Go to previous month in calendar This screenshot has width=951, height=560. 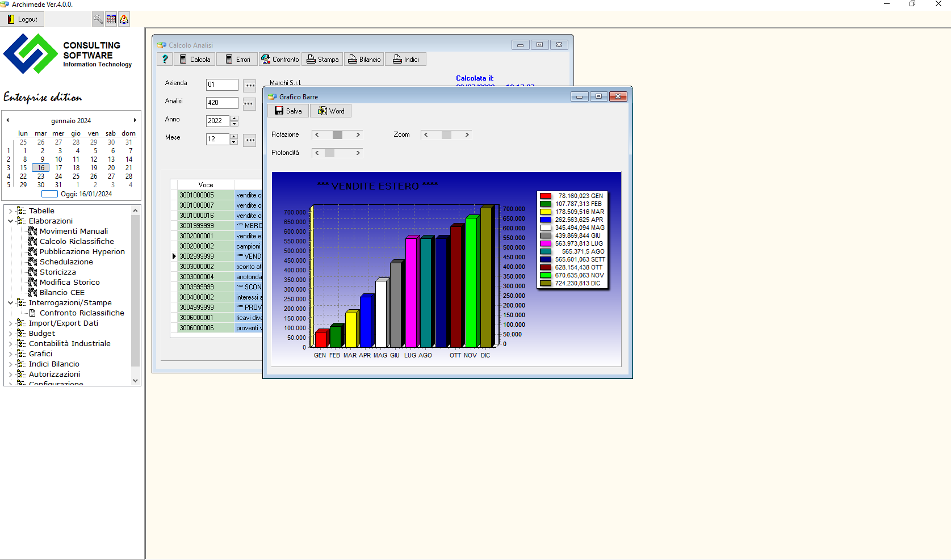coord(8,120)
